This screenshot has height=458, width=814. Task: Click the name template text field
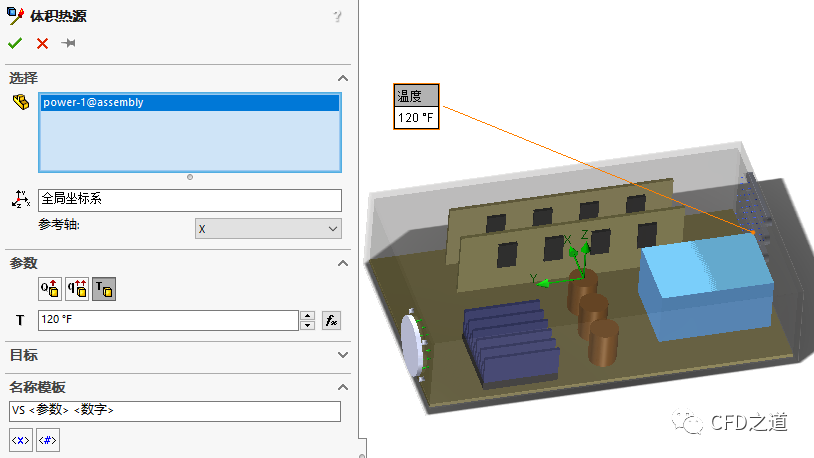point(189,411)
